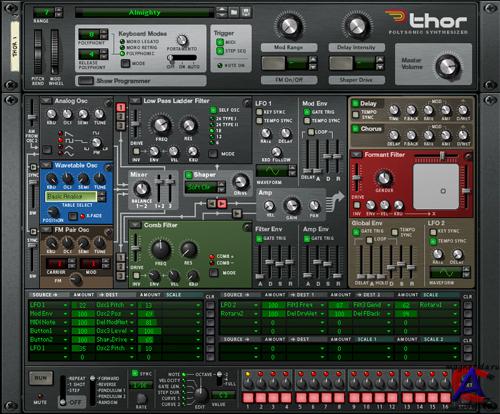The image size is (500, 414).
Task: Toggle the Shaper on/off button
Action: click(189, 175)
